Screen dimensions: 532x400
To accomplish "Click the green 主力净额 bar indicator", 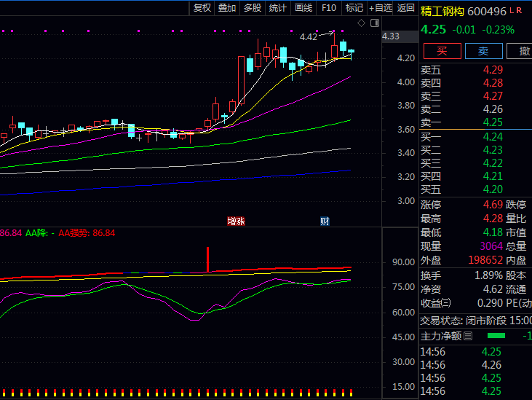I will pyautogui.click(x=496, y=336).
